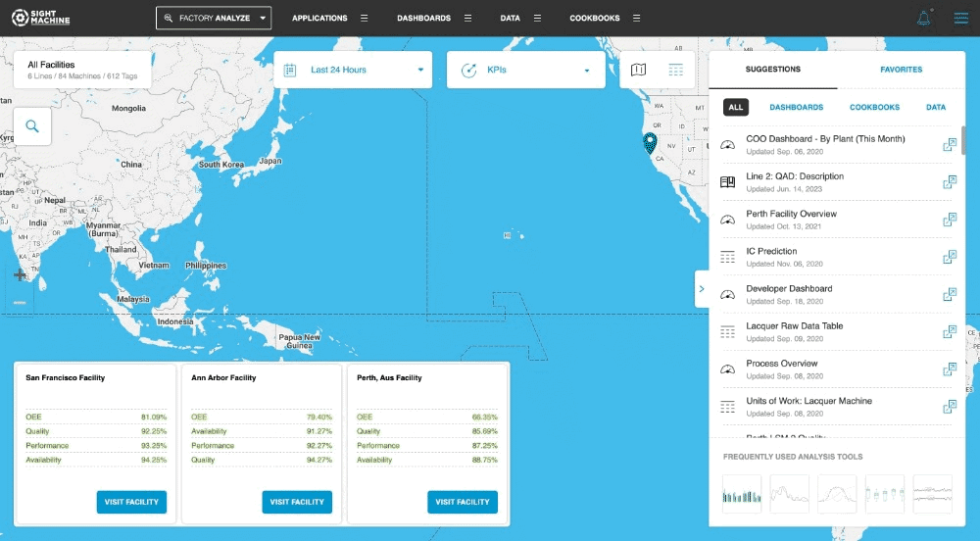Collapse the suggestions side panel
980x541 pixels.
701,289
